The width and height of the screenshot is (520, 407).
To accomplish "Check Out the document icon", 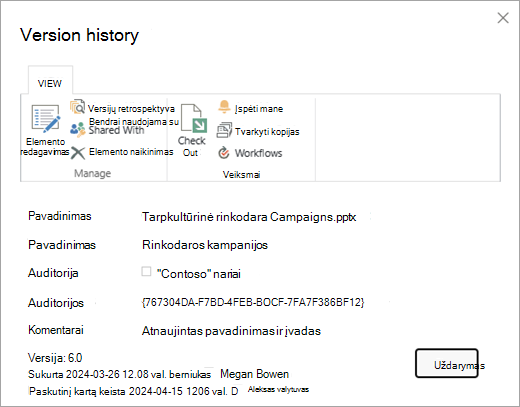I will [x=194, y=119].
